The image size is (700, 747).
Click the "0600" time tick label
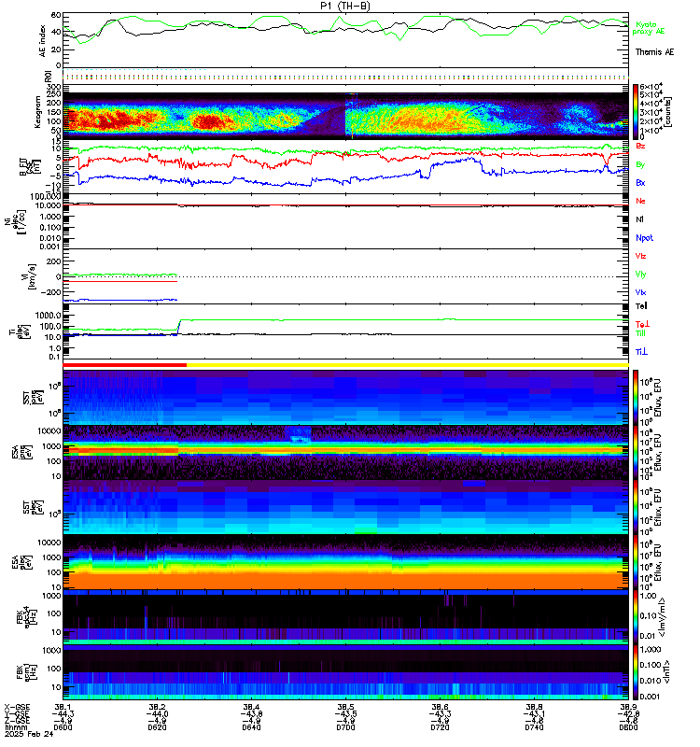pos(63,727)
